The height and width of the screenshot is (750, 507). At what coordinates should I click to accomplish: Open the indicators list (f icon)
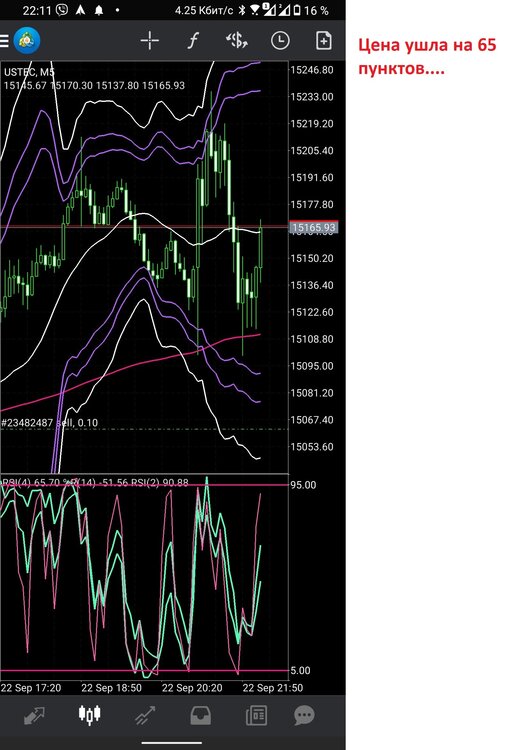[x=192, y=41]
